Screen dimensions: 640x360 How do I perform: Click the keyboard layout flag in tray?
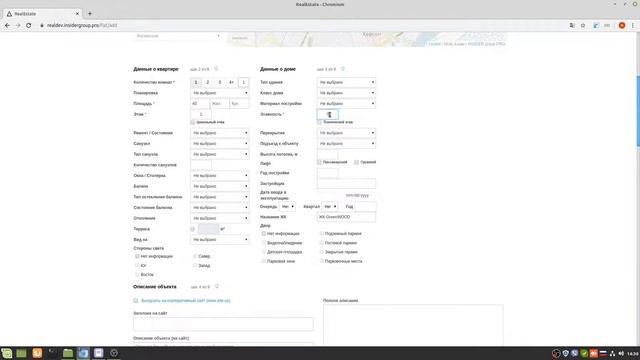tap(603, 353)
